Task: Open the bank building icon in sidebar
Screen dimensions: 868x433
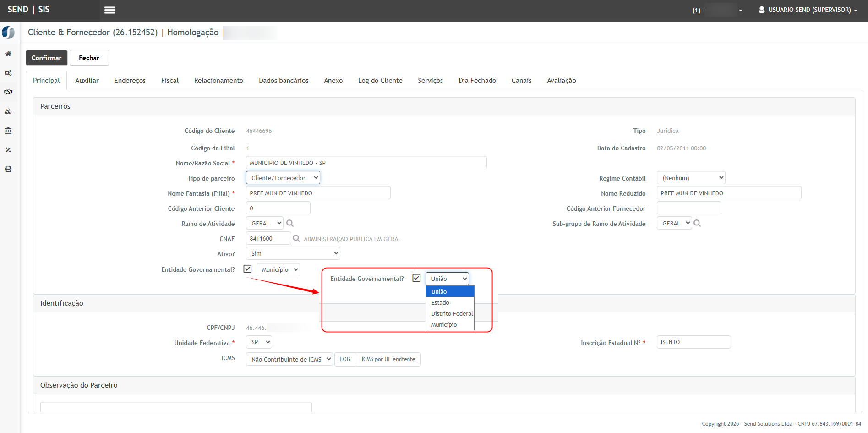Action: click(x=8, y=131)
